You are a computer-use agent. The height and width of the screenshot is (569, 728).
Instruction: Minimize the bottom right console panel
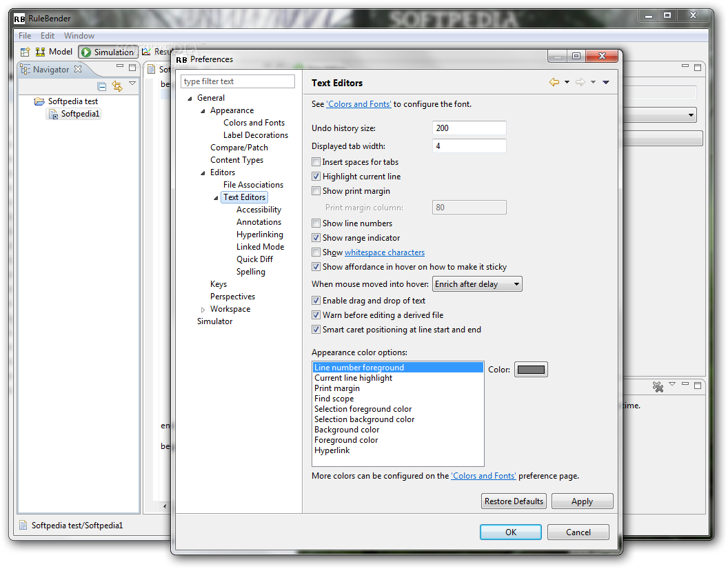685,384
